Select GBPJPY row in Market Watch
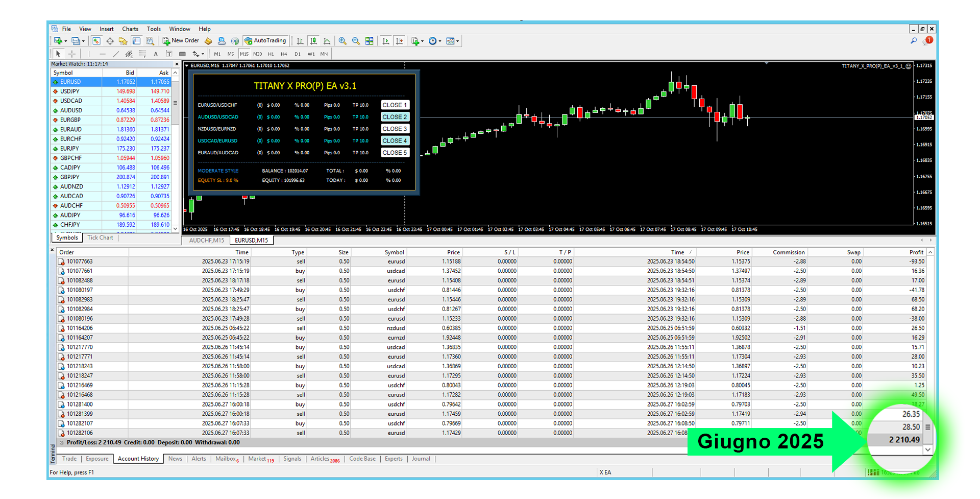Screen dimensions: 980x499 (x=69, y=177)
